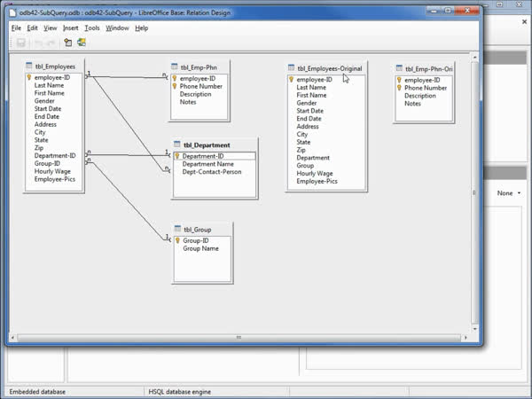Select Hourly Wage field in tbl_Employees
The image size is (532, 399).
coord(51,171)
